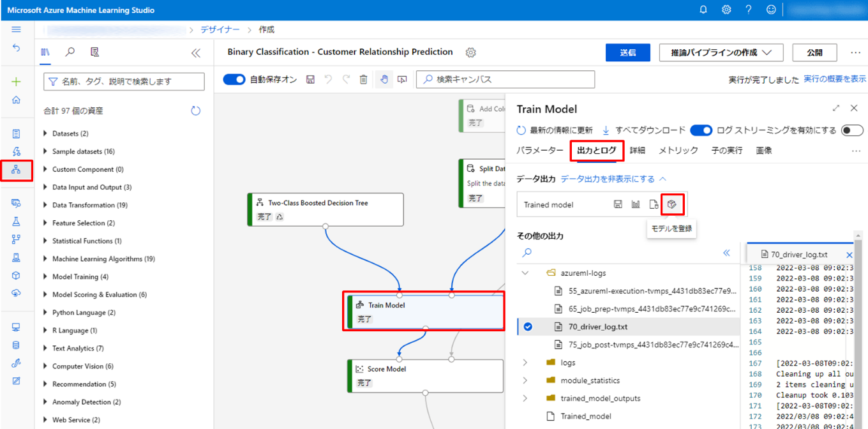Click the asset search input field

pos(124,81)
